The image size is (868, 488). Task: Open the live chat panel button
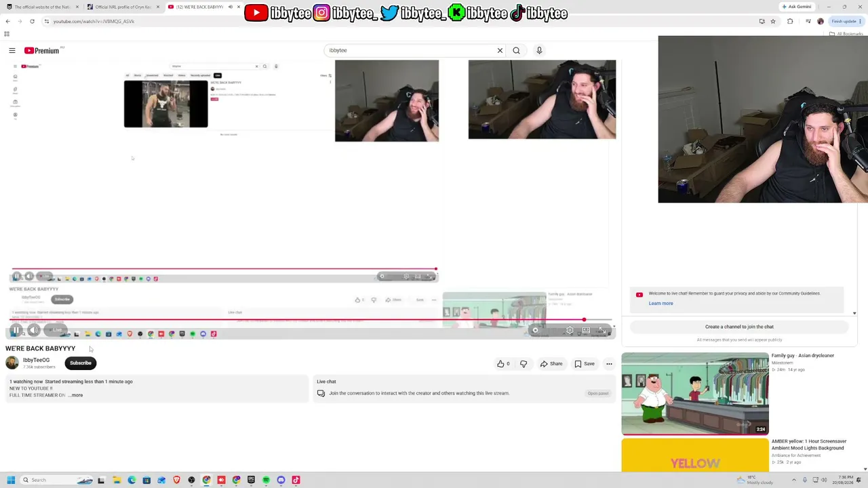pos(598,393)
